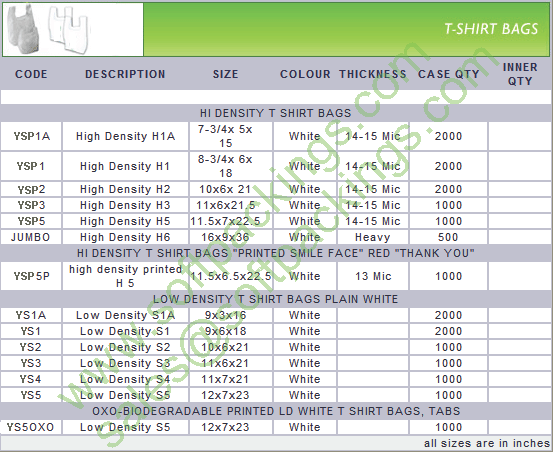Viewport: 553px width, 452px height.
Task: Click the High Density H1 description cell
Action: click(x=125, y=166)
